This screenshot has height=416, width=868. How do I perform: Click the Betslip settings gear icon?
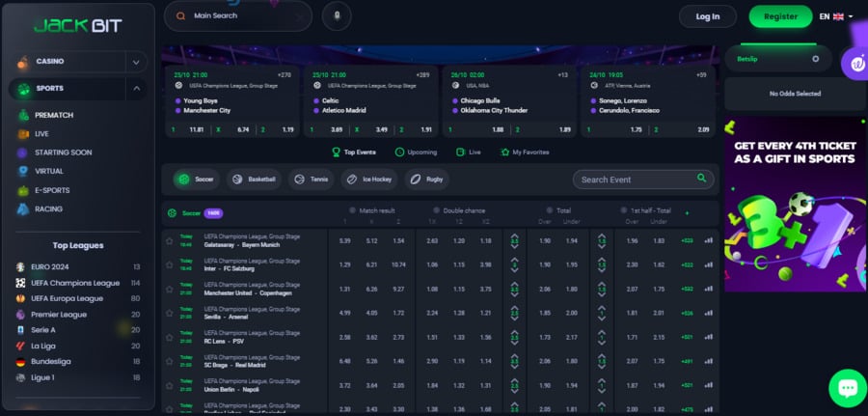point(815,59)
